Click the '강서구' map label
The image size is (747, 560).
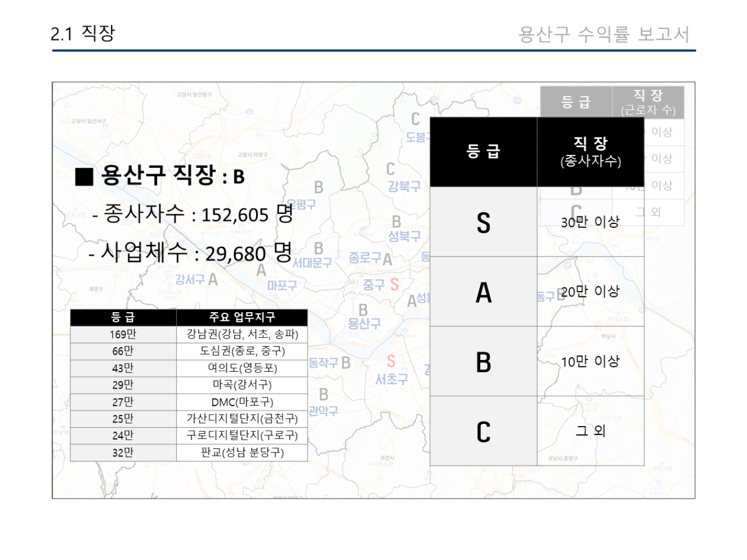pos(190,280)
